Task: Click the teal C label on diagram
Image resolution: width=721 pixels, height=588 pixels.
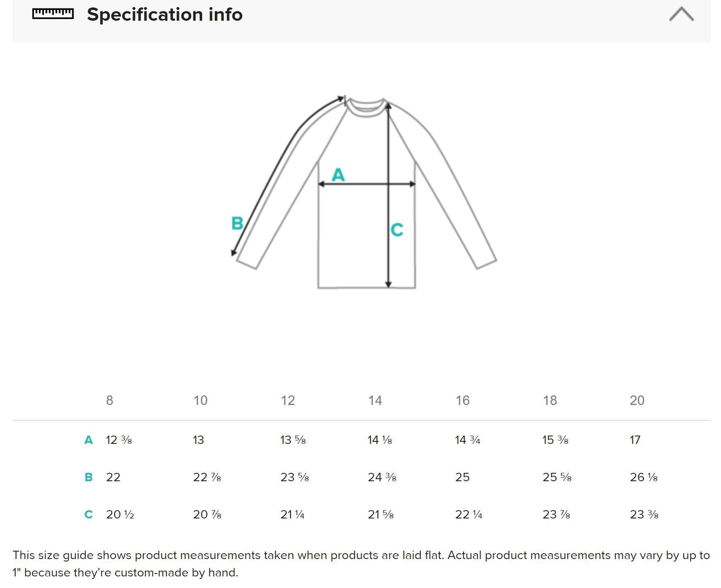Action: click(x=397, y=230)
